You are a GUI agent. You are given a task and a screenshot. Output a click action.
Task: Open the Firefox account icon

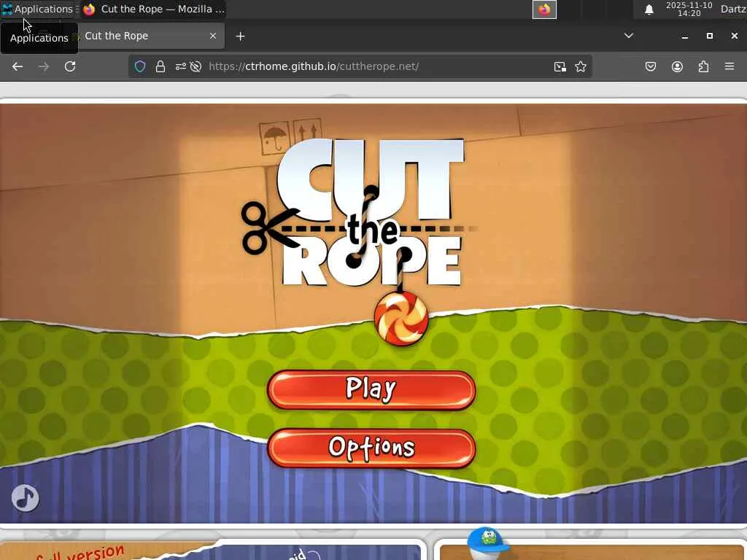[x=677, y=66]
